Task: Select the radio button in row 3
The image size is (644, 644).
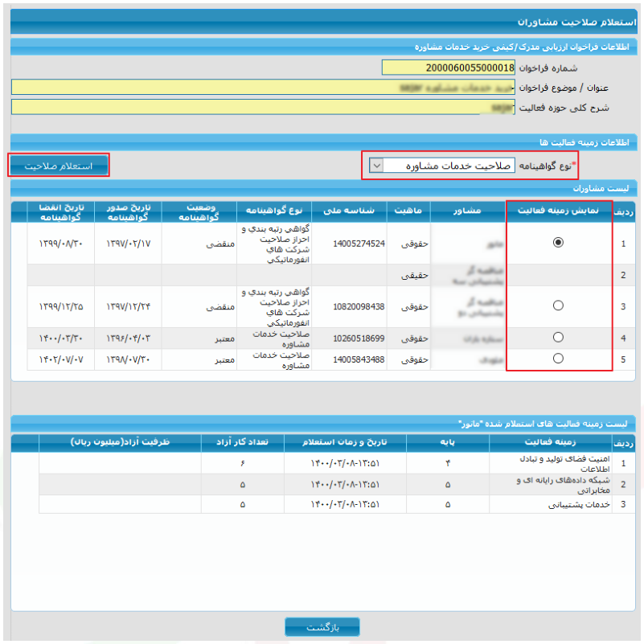Action: coord(558,306)
